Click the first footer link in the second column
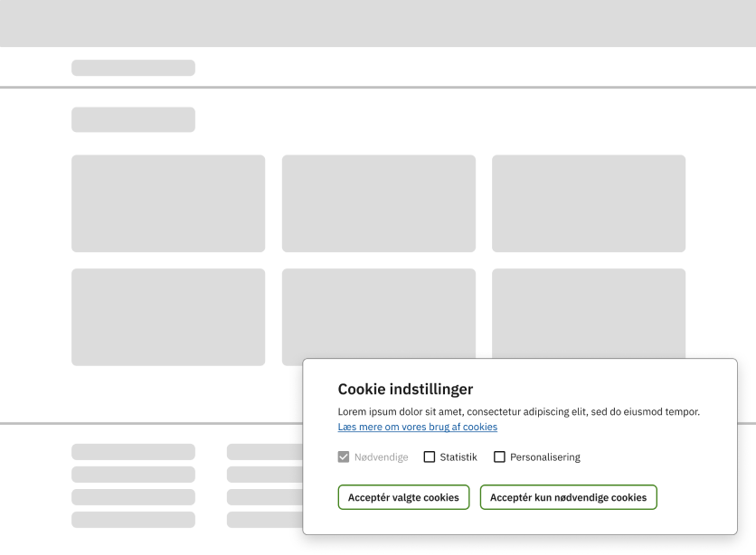Screen dimensions: 756x555 click(x=263, y=452)
